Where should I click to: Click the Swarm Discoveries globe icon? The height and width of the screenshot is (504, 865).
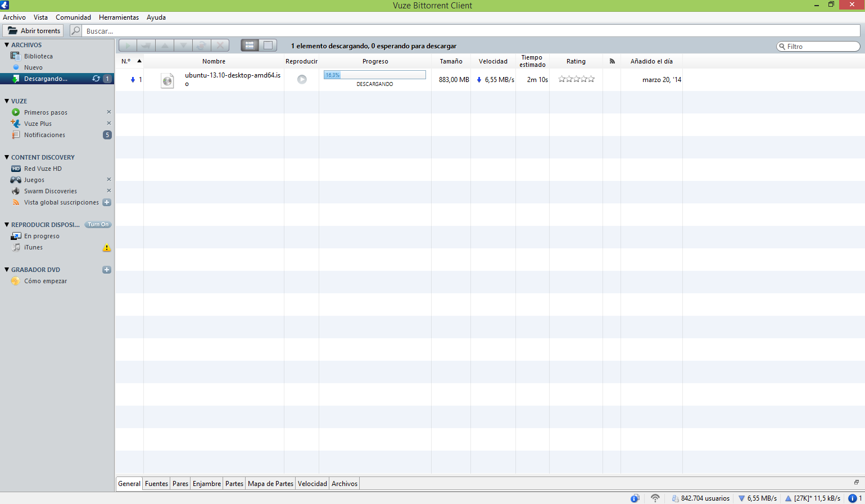tap(16, 191)
